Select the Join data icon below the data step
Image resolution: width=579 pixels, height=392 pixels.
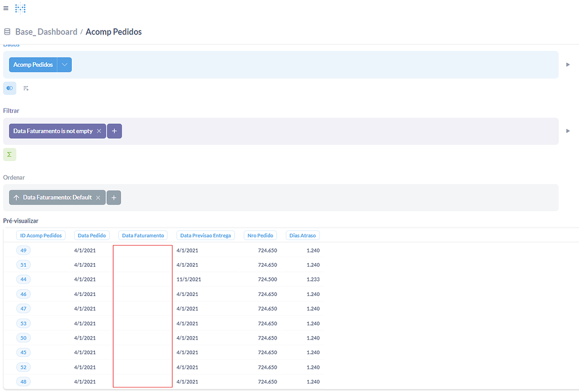coord(25,88)
